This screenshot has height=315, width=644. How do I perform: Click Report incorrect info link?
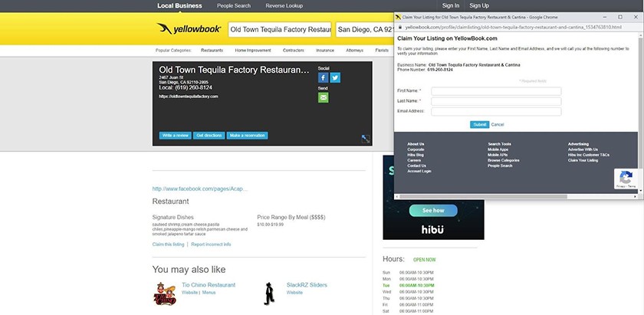[x=211, y=244]
